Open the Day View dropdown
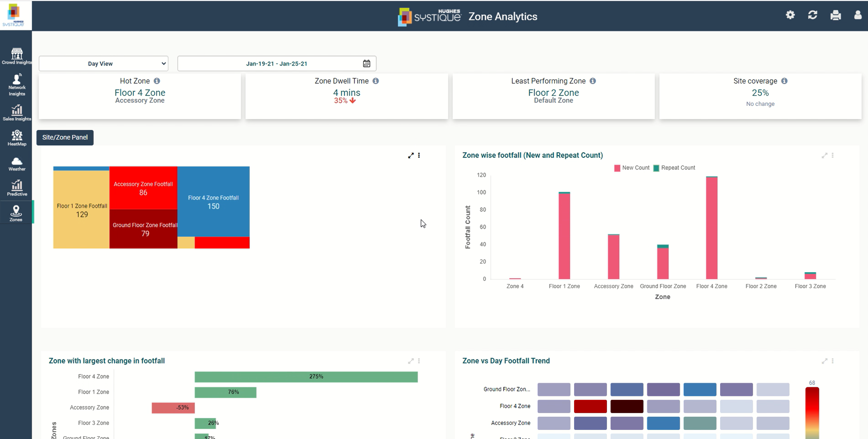 pos(104,64)
